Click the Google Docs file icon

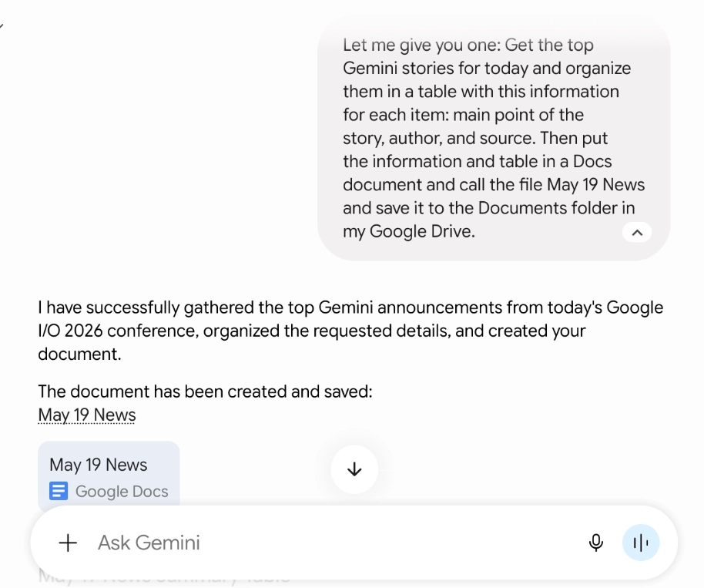pyautogui.click(x=59, y=491)
